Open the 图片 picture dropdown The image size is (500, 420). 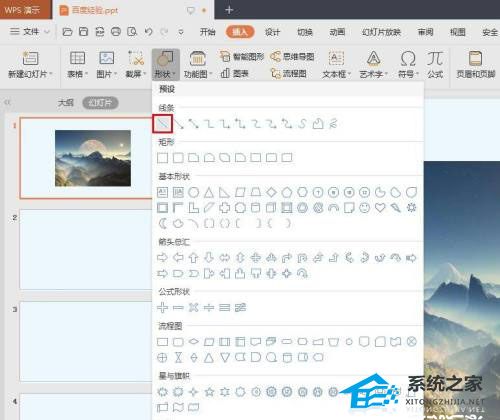pos(107,65)
